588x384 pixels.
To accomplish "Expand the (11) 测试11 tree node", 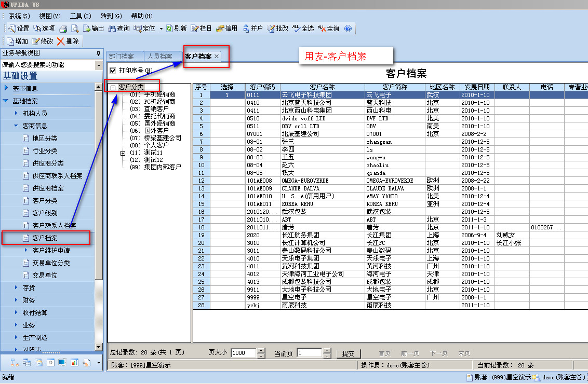I will tap(123, 153).
